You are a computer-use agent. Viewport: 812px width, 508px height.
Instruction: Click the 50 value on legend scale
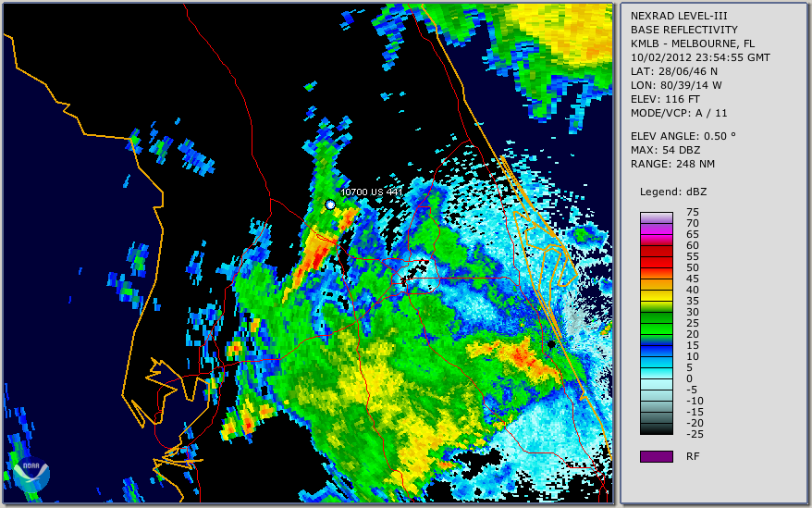tap(693, 267)
